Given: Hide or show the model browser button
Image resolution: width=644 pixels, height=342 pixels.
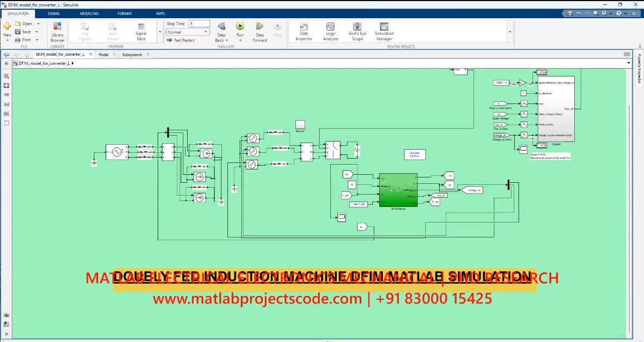Looking at the screenshot, I should click(x=6, y=334).
